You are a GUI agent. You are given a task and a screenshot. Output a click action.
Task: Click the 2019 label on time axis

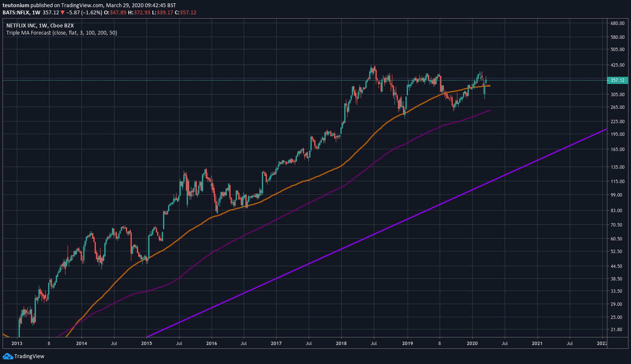pos(407,343)
